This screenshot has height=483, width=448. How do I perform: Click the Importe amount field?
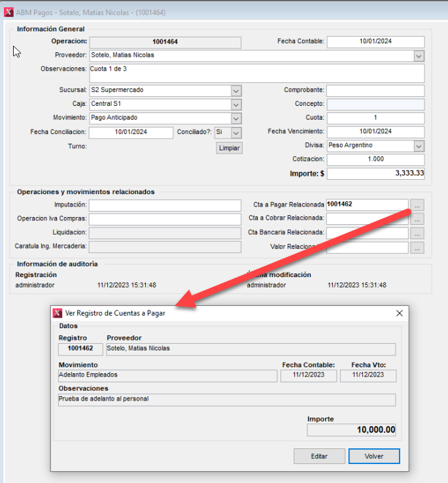click(x=375, y=174)
